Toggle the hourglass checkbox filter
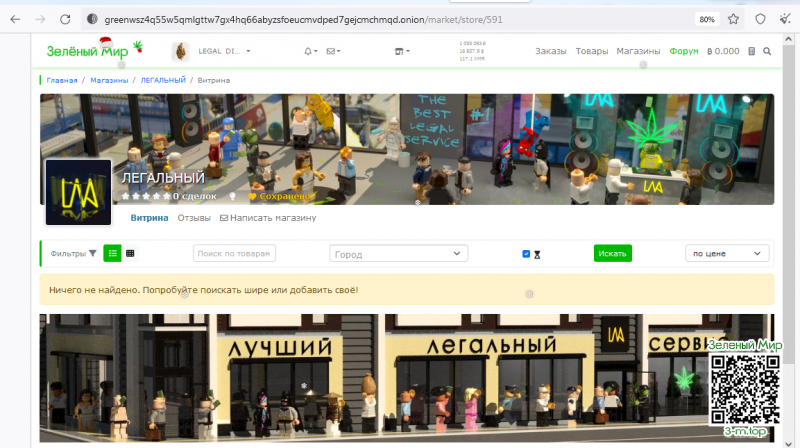Image resolution: width=800 pixels, height=448 pixels. point(527,254)
